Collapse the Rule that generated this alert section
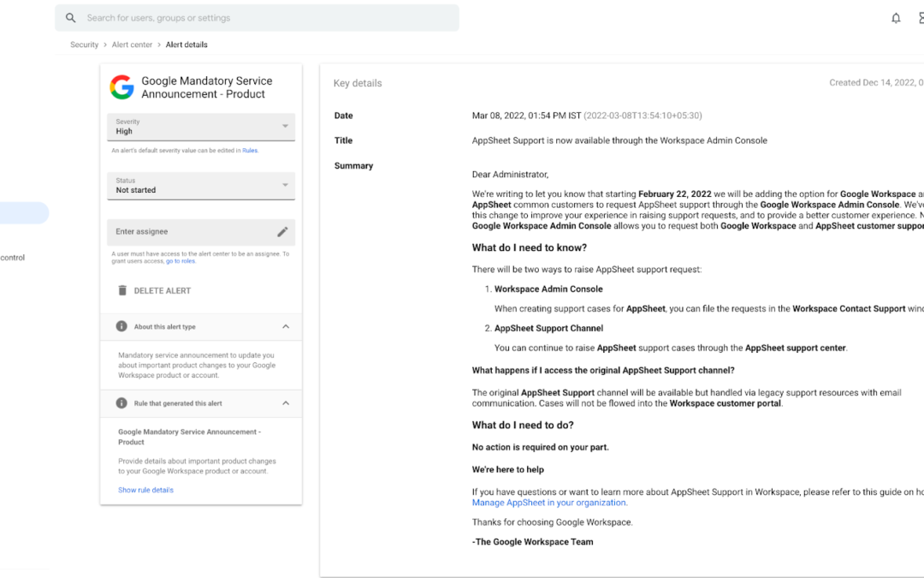This screenshot has width=924, height=578. pyautogui.click(x=286, y=402)
